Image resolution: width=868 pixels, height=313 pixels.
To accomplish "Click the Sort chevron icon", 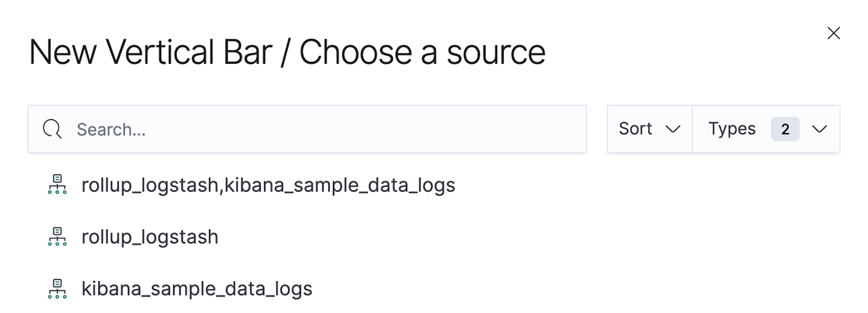I will click(x=674, y=129).
